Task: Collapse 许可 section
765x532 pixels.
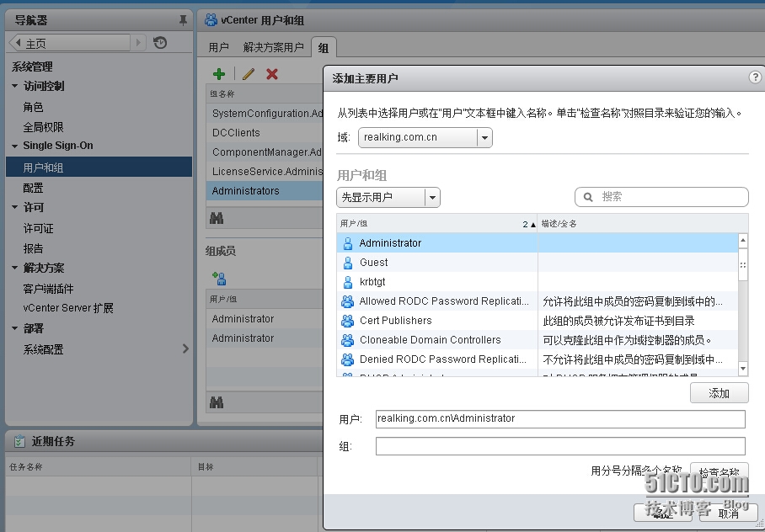Action: (x=15, y=207)
